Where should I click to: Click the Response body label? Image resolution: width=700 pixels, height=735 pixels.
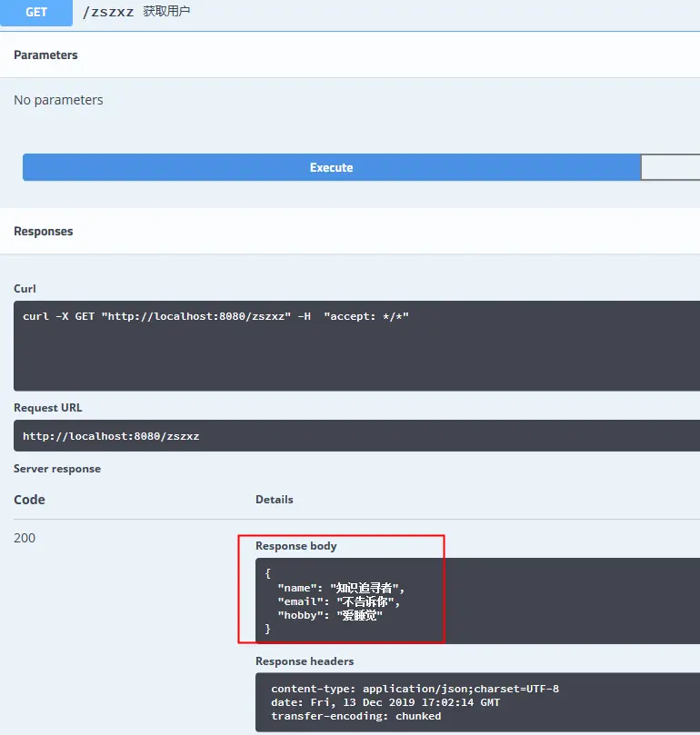tap(296, 546)
